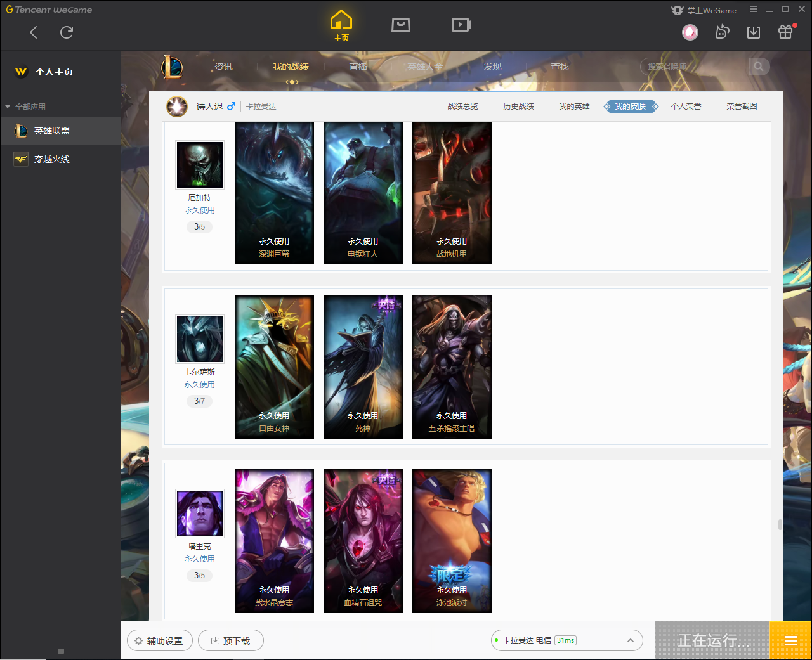This screenshot has width=812, height=660.
Task: Click the 正在运行 button
Action: pyautogui.click(x=712, y=641)
